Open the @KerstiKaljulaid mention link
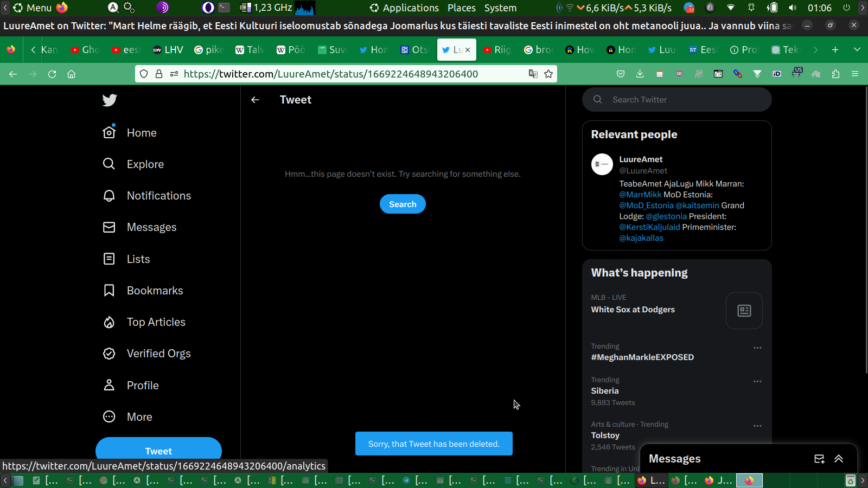Viewport: 868px width, 488px height. pos(649,227)
